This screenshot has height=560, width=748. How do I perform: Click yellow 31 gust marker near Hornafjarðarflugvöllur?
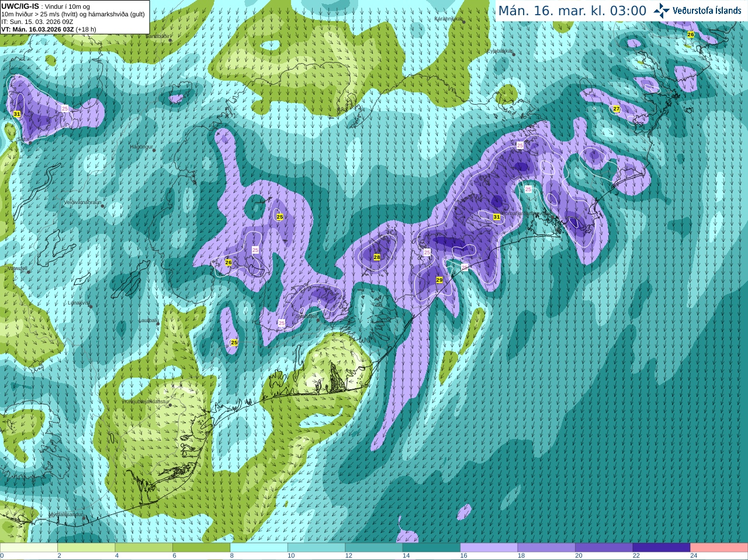pos(497,217)
